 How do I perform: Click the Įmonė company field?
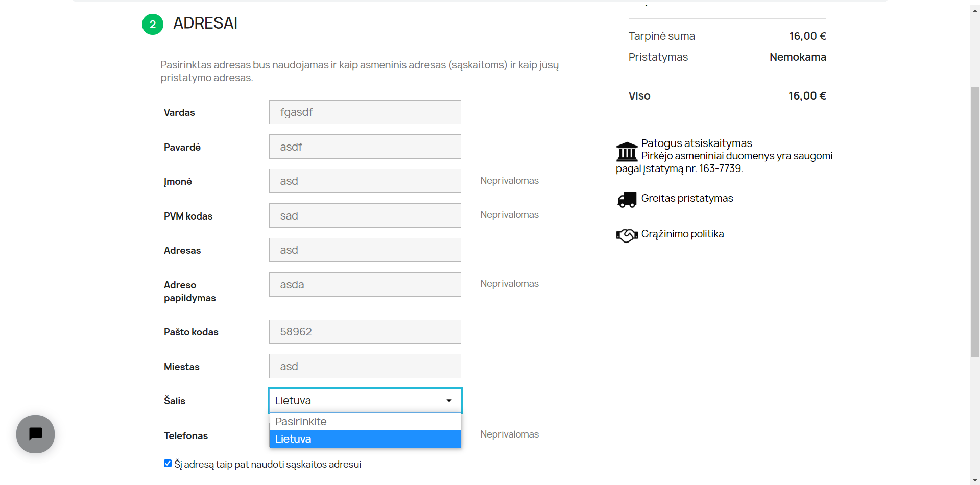(365, 181)
